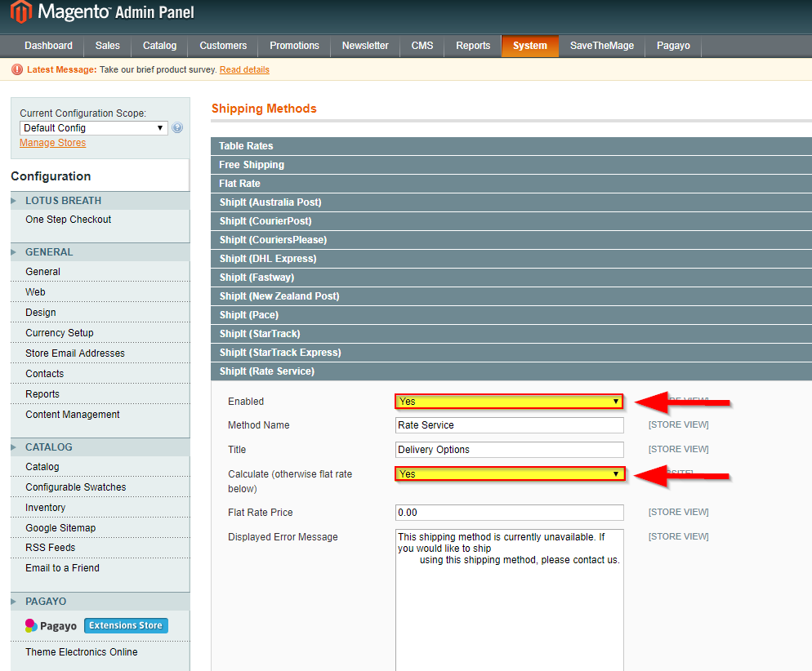Open Currency Setup configuration
The height and width of the screenshot is (671, 812).
pos(100,333)
